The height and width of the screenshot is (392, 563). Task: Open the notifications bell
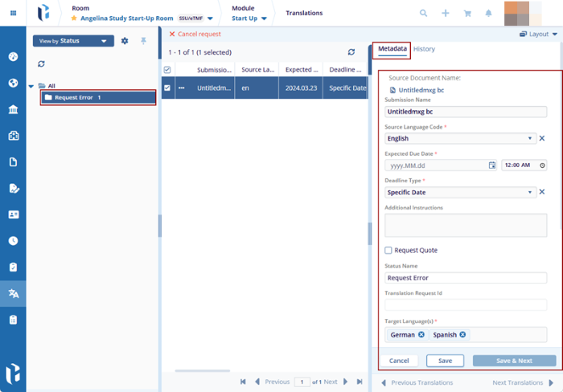[x=488, y=14]
